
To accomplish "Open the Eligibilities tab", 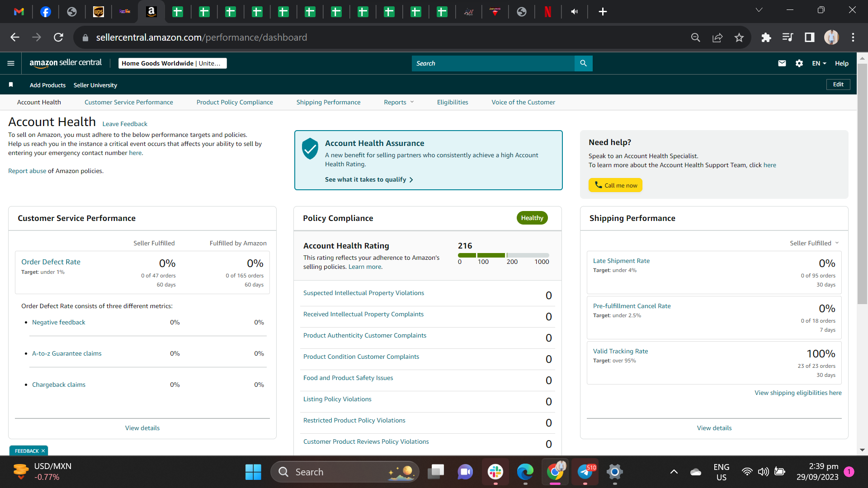I will coord(453,102).
